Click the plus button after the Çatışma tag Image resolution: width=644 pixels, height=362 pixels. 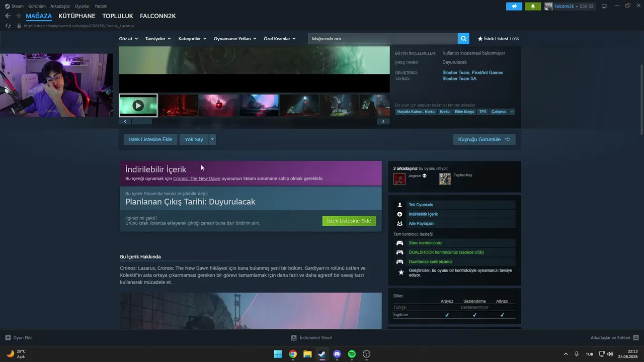click(x=512, y=112)
